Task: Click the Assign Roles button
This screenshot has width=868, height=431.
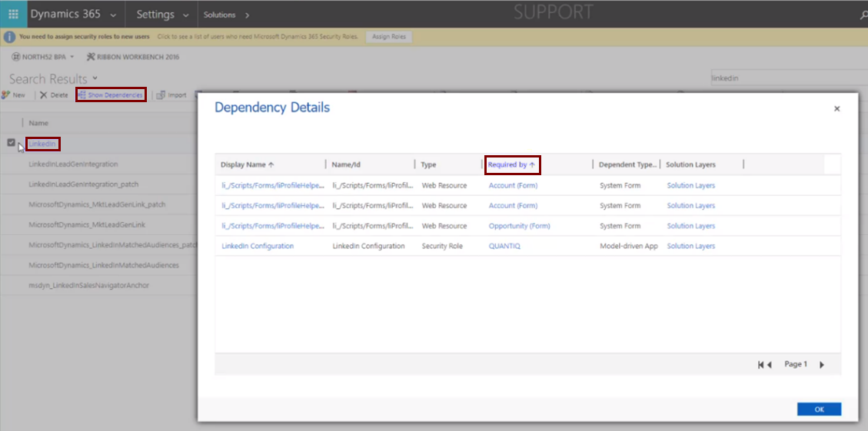Action: pyautogui.click(x=388, y=37)
